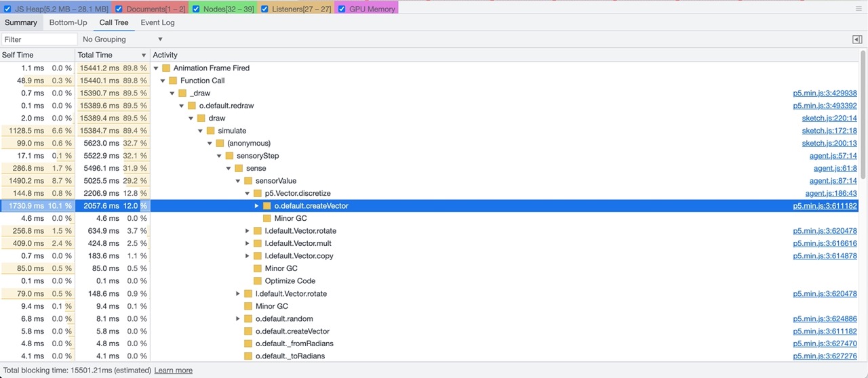Collapse the _draw tree node
This screenshot has height=378, width=868.
click(x=172, y=93)
